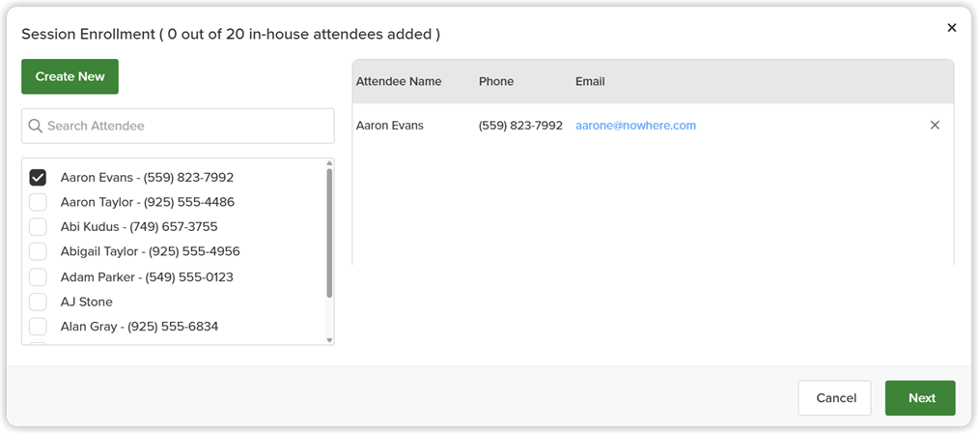Click the Attendee Name column header
This screenshot has width=980, height=434.
click(x=399, y=81)
